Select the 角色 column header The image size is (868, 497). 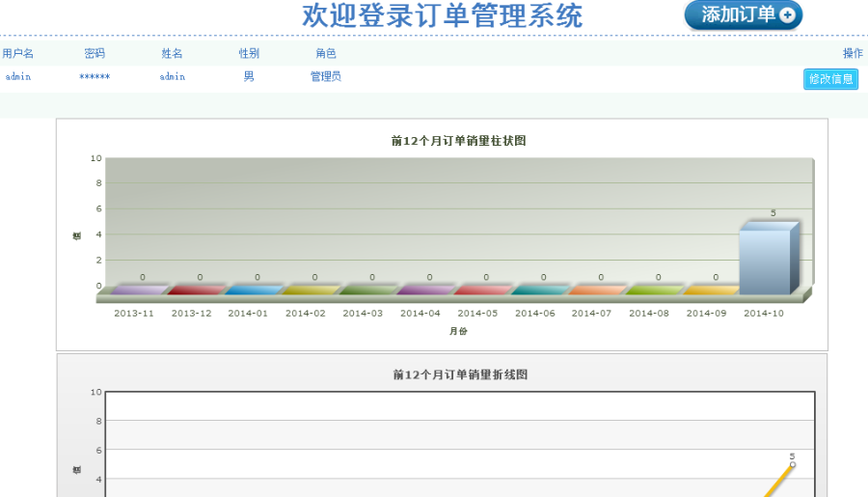pyautogui.click(x=326, y=53)
